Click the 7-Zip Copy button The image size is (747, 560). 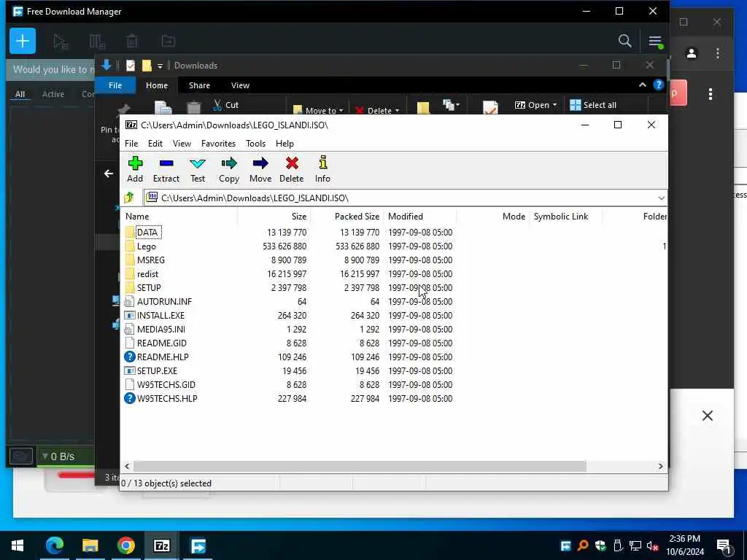(228, 169)
